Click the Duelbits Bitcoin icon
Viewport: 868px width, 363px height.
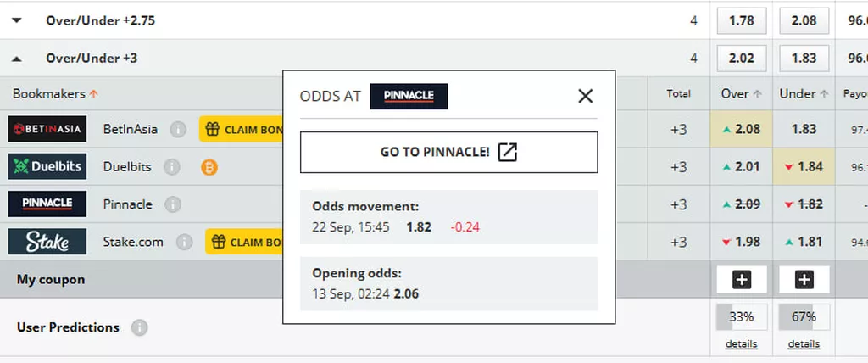coord(209,167)
